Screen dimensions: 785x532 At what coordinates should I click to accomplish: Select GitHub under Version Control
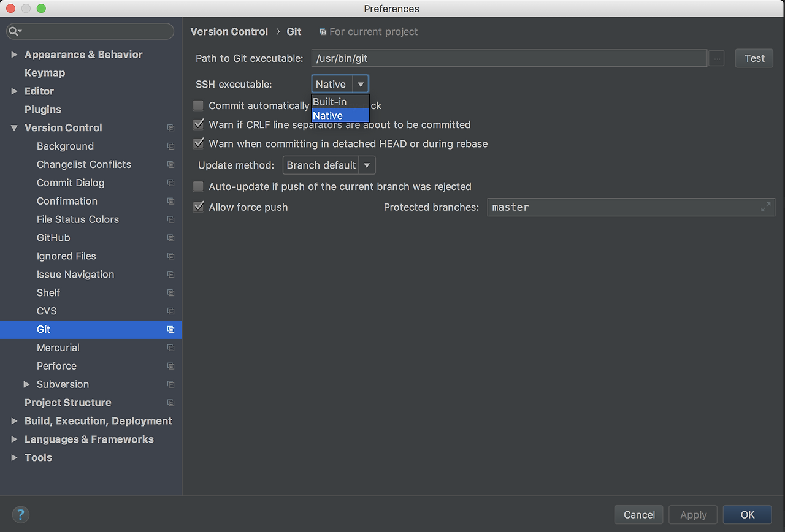pyautogui.click(x=53, y=238)
